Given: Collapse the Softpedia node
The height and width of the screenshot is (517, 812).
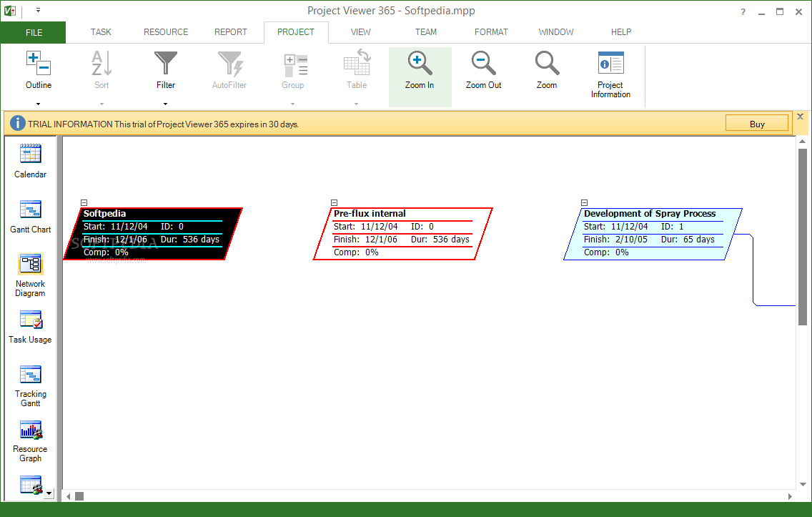Looking at the screenshot, I should coord(84,203).
